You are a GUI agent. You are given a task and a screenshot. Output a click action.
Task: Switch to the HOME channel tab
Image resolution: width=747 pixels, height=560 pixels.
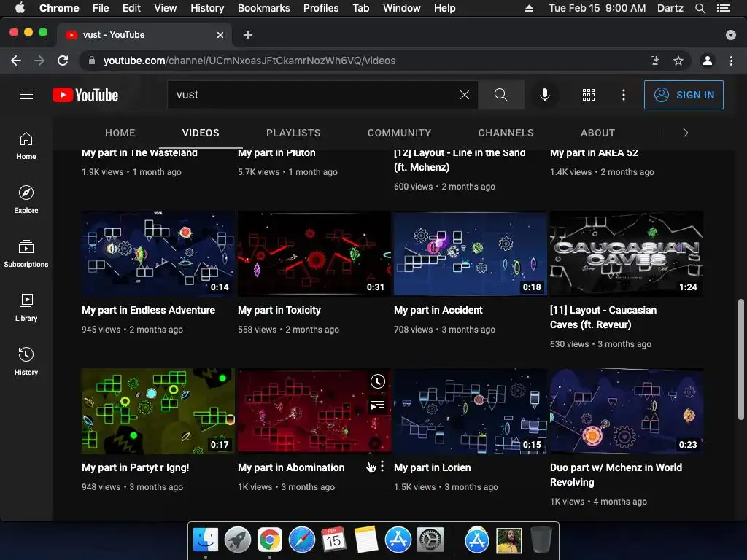(x=120, y=133)
